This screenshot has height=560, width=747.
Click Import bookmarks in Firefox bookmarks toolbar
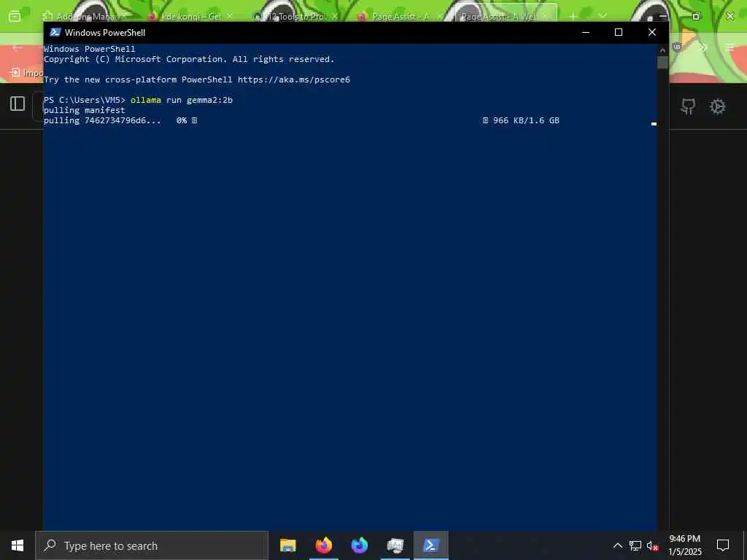[28, 73]
